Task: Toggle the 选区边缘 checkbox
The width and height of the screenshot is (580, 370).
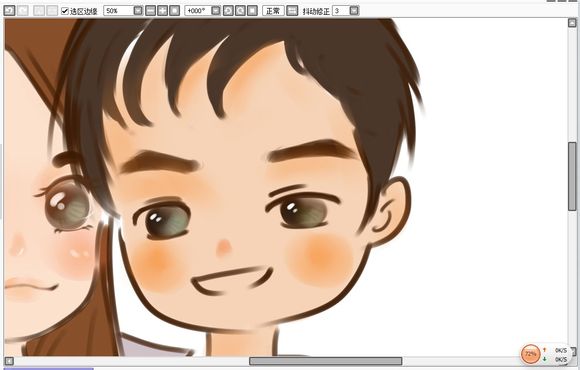Action: coord(64,11)
